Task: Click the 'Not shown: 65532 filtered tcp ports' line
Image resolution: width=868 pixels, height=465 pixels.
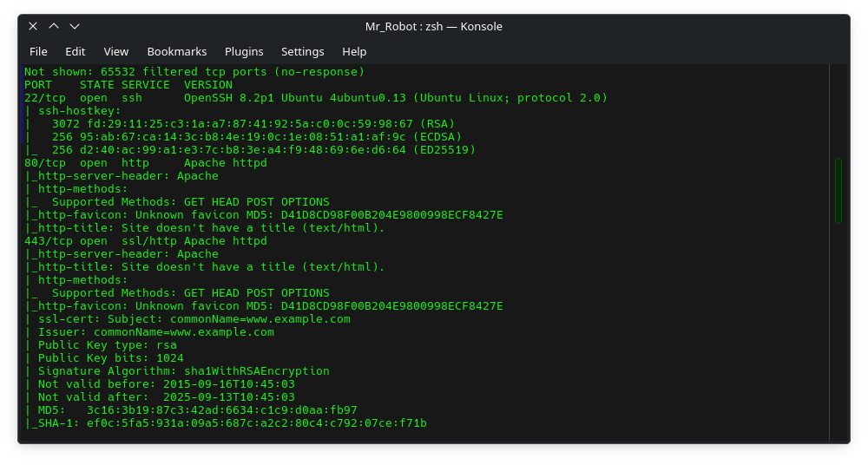Action: [194, 72]
